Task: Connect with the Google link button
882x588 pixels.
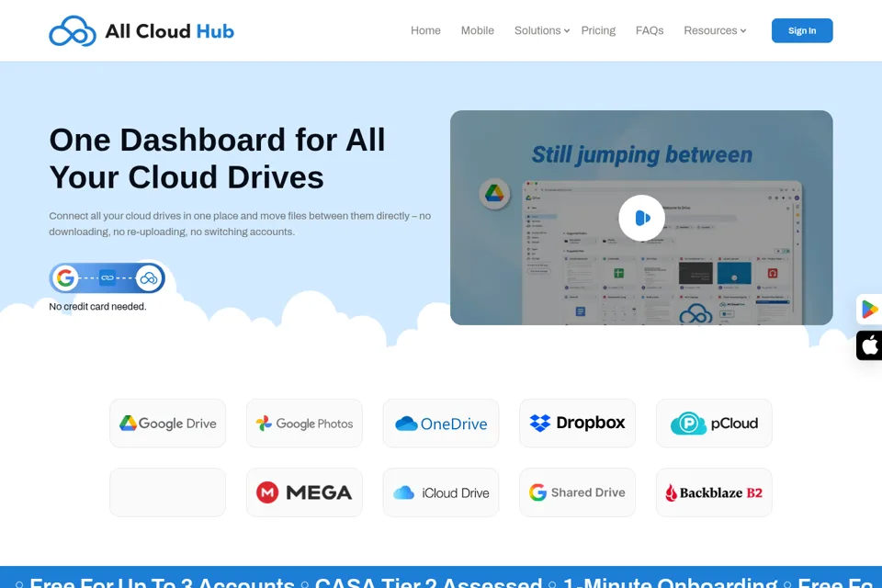Action: point(107,278)
